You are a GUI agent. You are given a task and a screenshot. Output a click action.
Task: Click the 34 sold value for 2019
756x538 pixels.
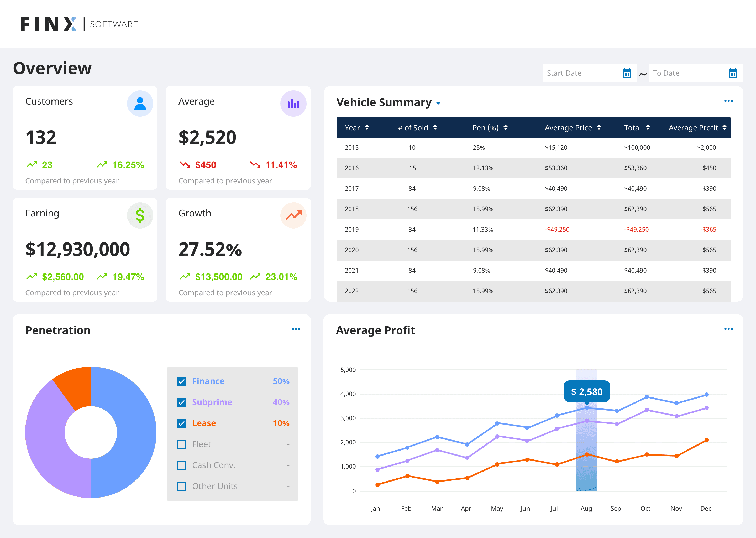coord(412,229)
